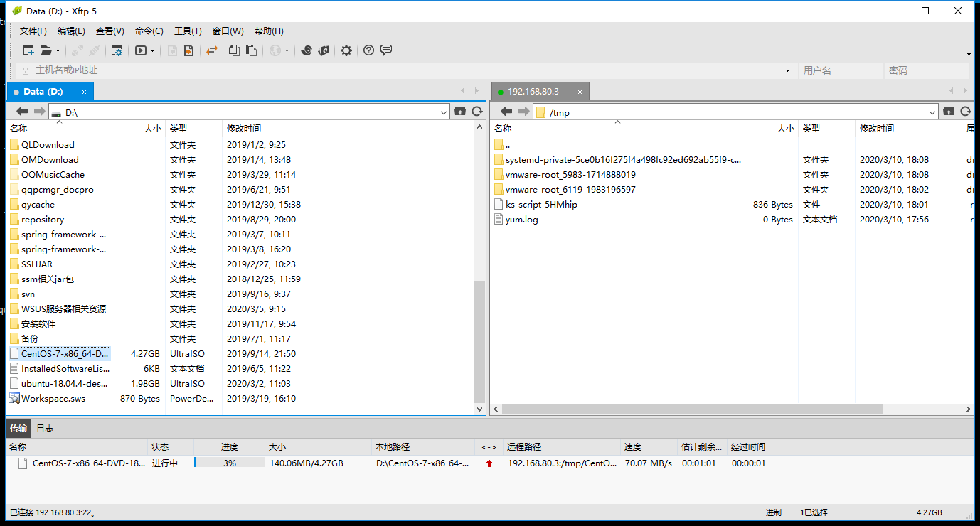Click the Open Session folder icon
The width and height of the screenshot is (980, 526).
click(x=46, y=50)
